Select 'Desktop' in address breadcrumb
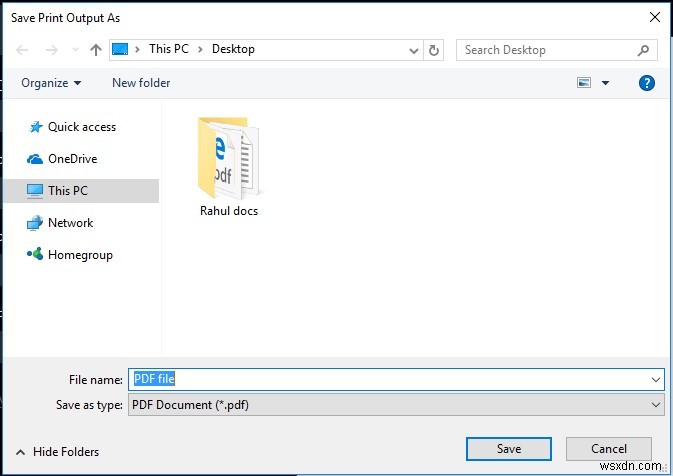Screen dimensions: 673x476 pyautogui.click(x=233, y=49)
